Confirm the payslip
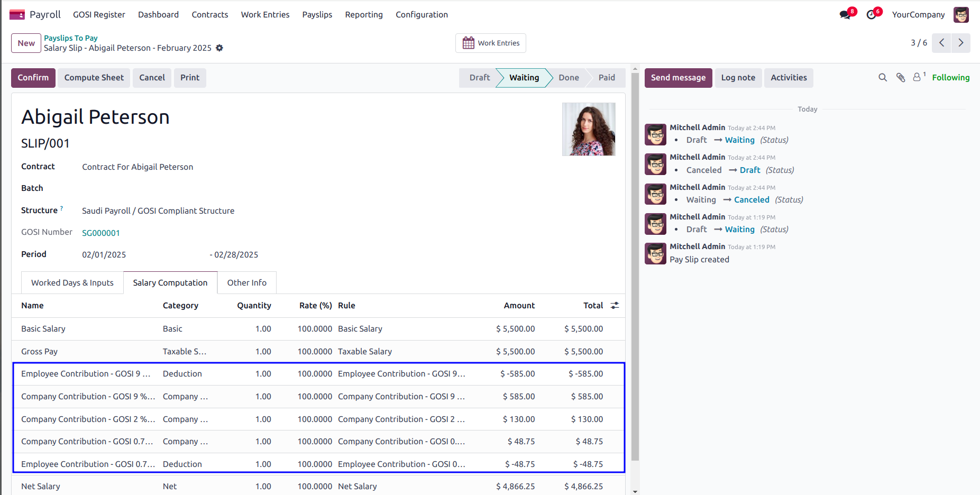The height and width of the screenshot is (495, 980). [x=33, y=78]
